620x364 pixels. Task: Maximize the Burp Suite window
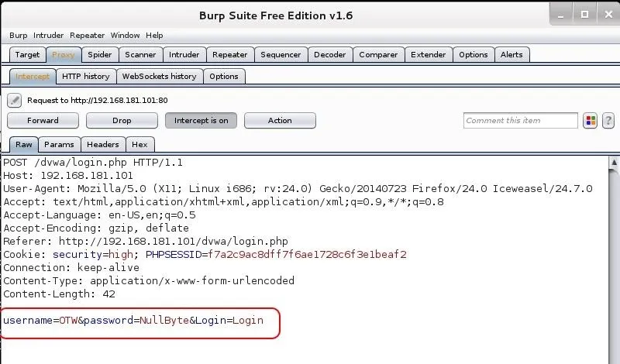coord(584,15)
